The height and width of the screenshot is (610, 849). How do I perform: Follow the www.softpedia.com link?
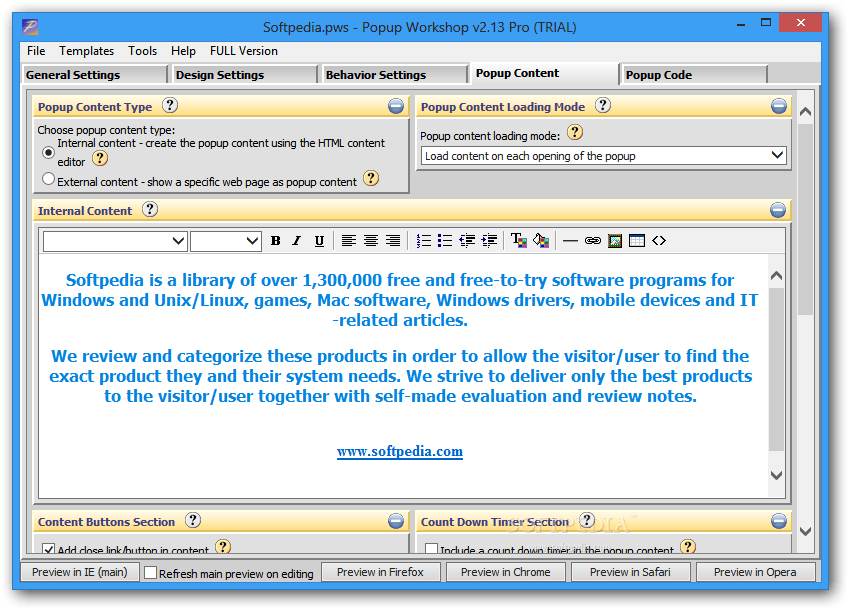(x=400, y=451)
